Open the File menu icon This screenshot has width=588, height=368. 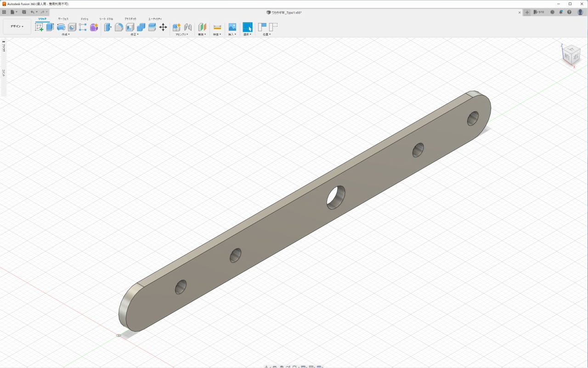13,12
